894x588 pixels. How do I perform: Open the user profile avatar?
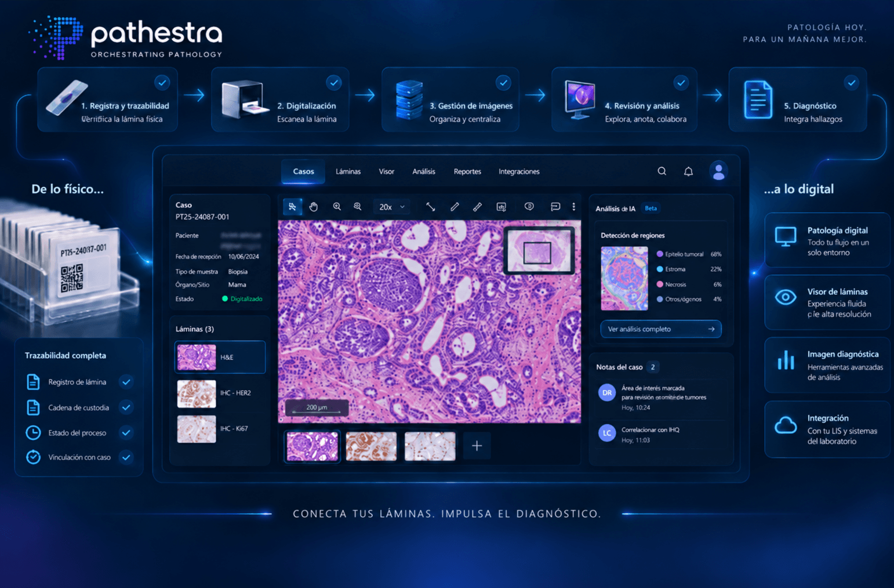coord(718,171)
